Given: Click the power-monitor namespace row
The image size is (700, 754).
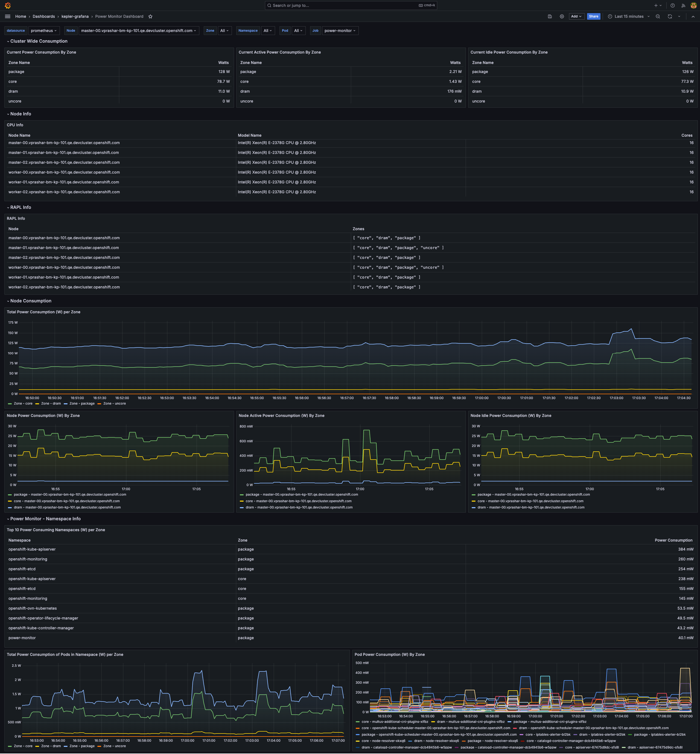Looking at the screenshot, I should (x=351, y=638).
